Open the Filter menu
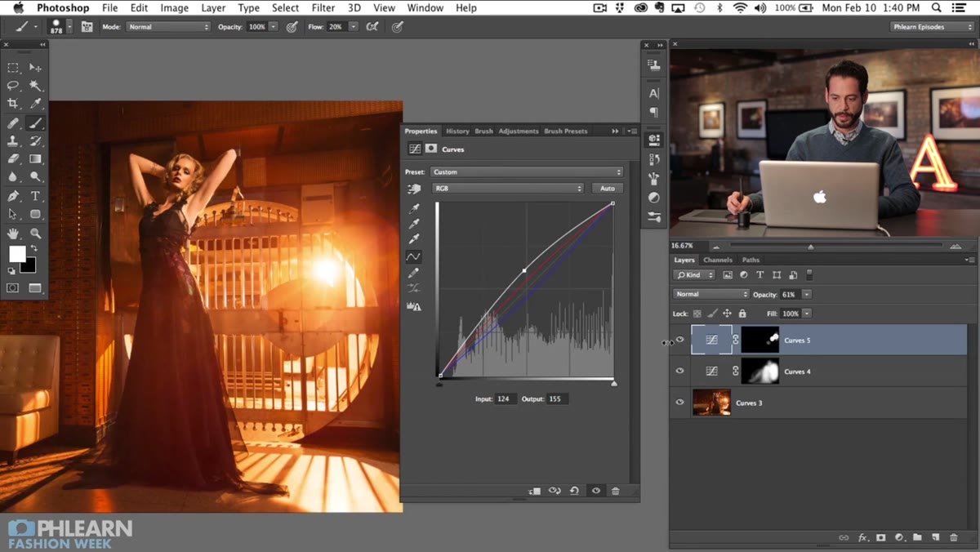The image size is (980, 552). (323, 8)
